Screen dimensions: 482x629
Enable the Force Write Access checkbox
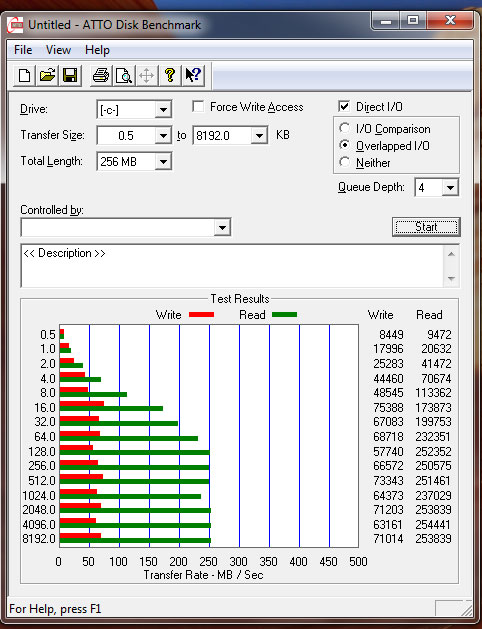(198, 107)
